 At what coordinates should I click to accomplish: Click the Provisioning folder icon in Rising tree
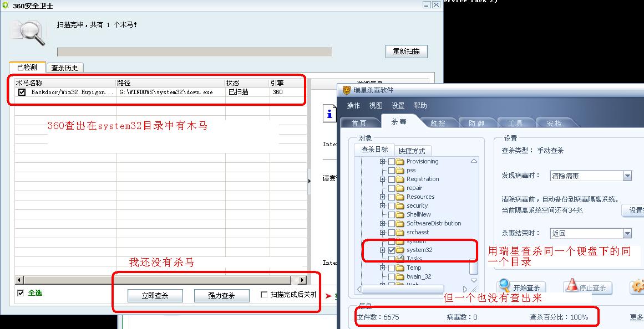(400, 161)
